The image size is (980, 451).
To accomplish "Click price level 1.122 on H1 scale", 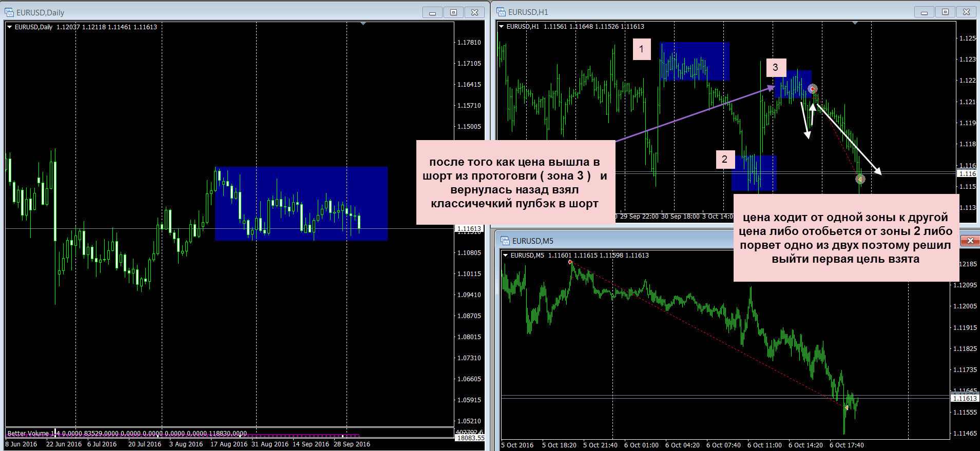I will coord(968,81).
